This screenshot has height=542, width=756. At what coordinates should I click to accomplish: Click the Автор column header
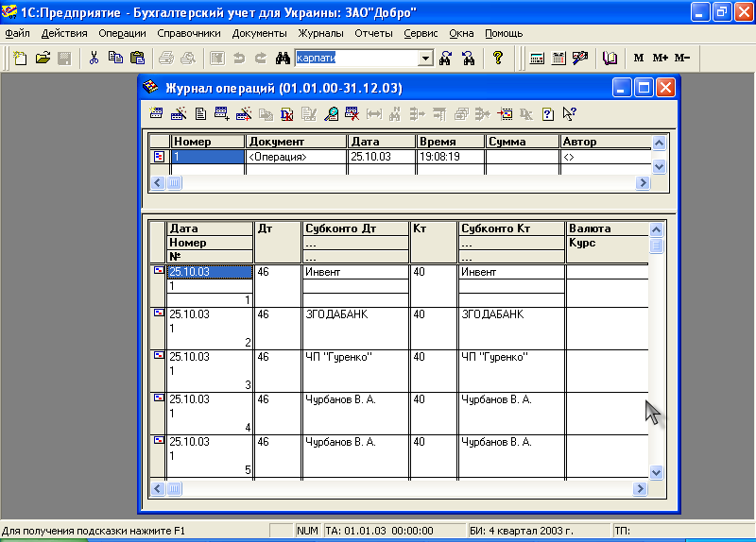pos(606,142)
